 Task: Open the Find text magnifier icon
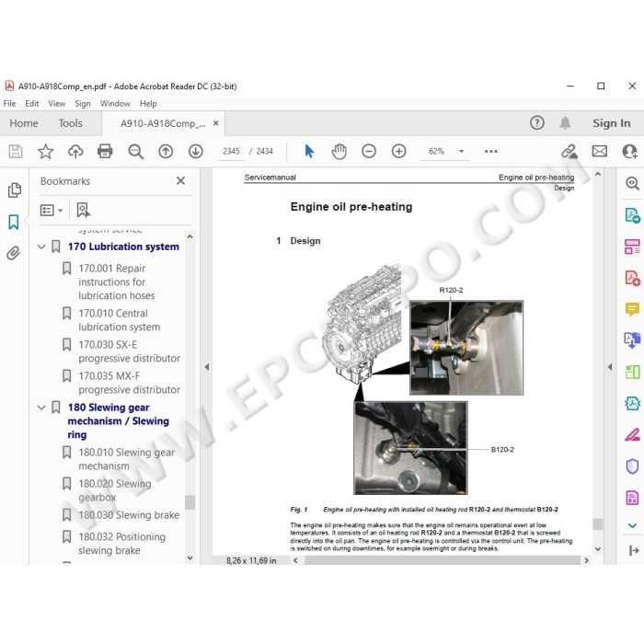point(135,152)
